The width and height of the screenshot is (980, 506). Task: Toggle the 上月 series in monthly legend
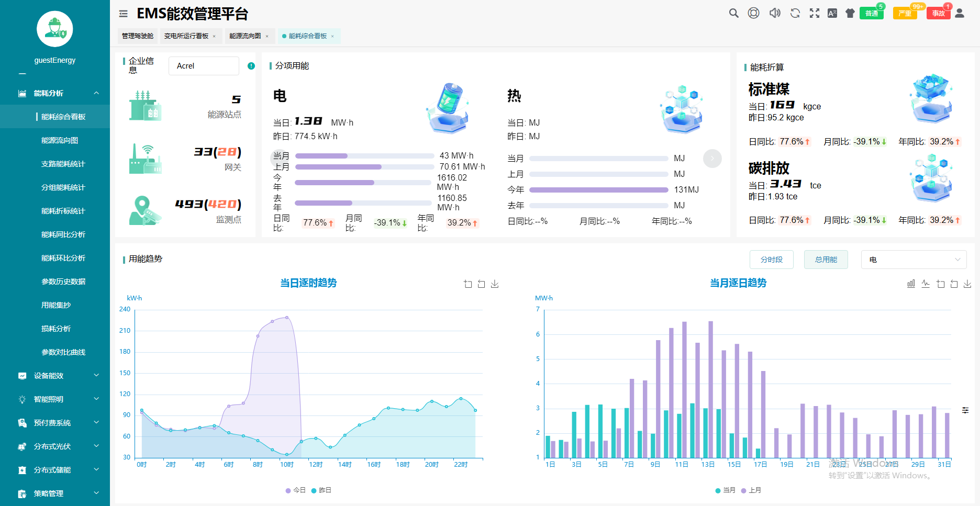click(x=751, y=490)
